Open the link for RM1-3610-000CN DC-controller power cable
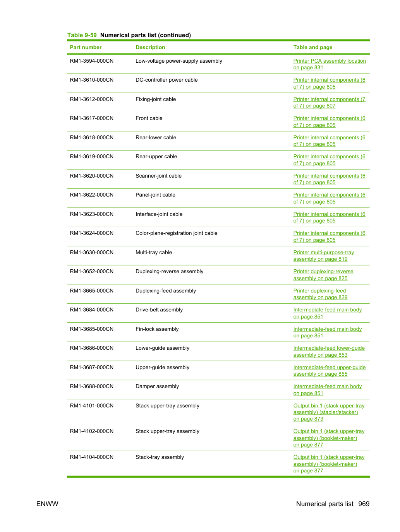This screenshot has height=532, width=400. [329, 83]
